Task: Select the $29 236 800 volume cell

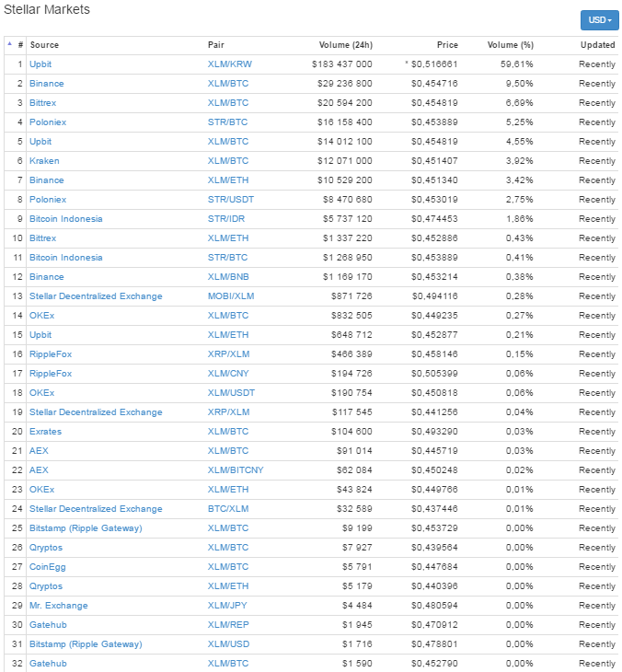Action: [344, 84]
